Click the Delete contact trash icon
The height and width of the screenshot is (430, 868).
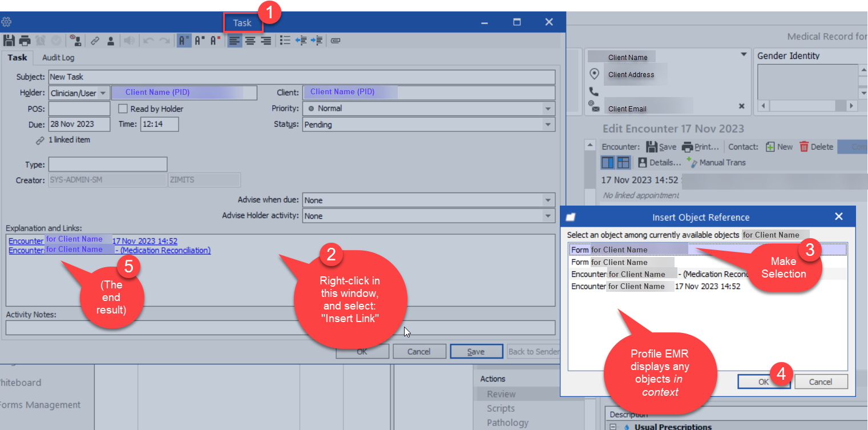coord(804,147)
